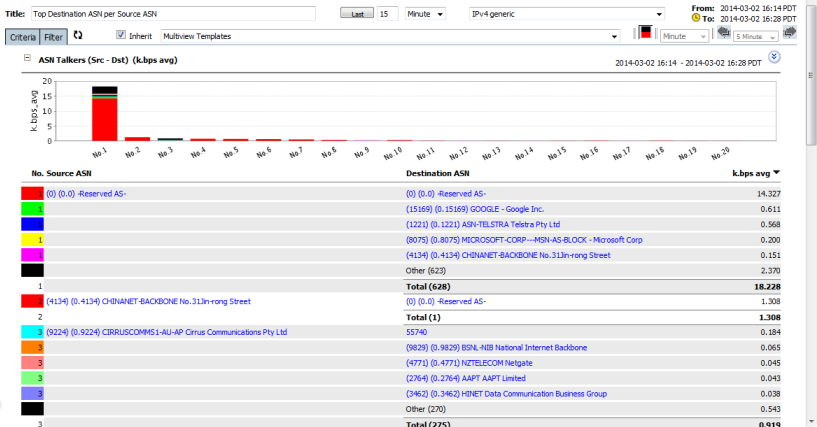Open the greyed Minute granularity dropdown

[684, 36]
